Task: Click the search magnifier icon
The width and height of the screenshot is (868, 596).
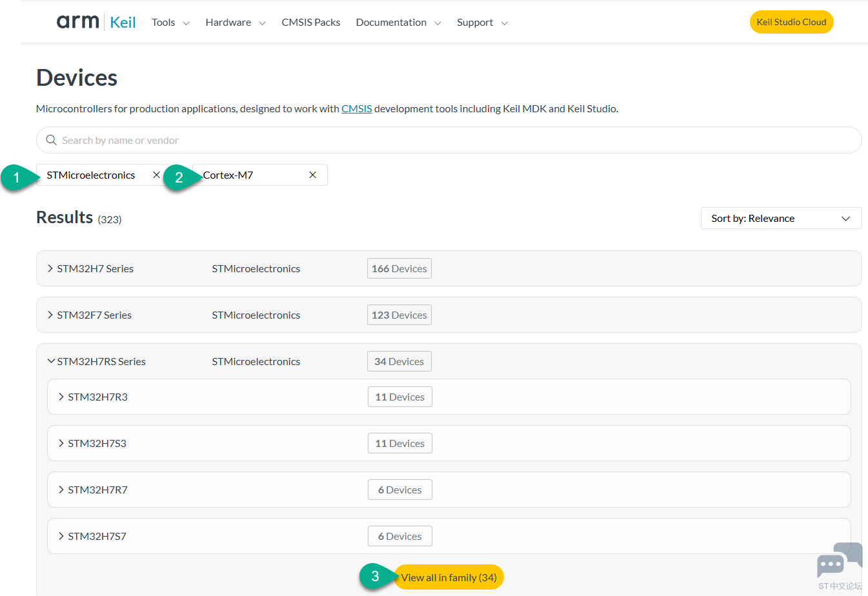Action: (x=51, y=140)
